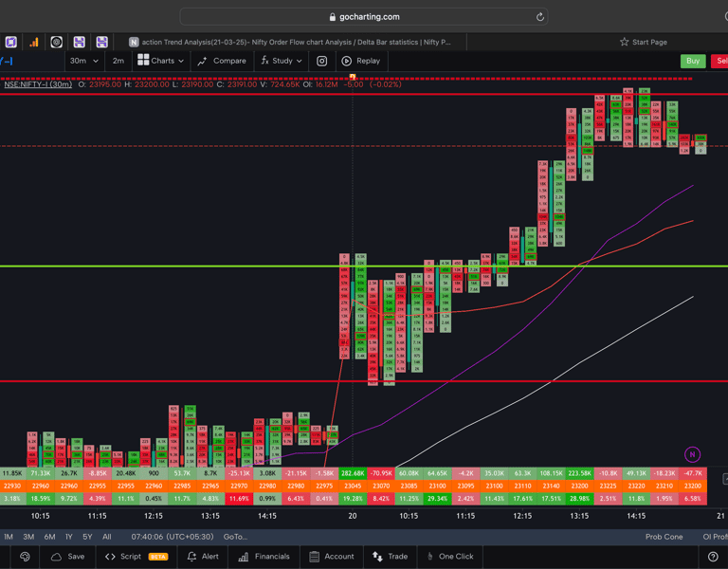Click the orange marker on the dashed line
The width and height of the screenshot is (728, 569).
pyautogui.click(x=353, y=77)
